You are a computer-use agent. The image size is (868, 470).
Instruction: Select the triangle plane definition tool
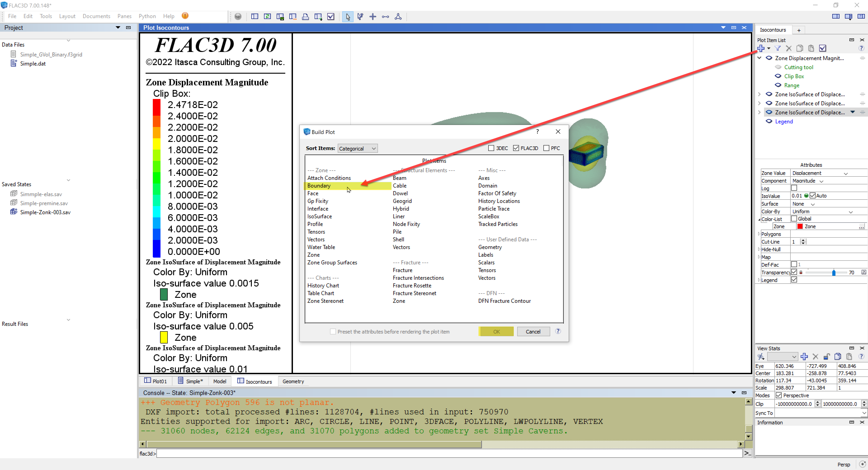pos(398,16)
